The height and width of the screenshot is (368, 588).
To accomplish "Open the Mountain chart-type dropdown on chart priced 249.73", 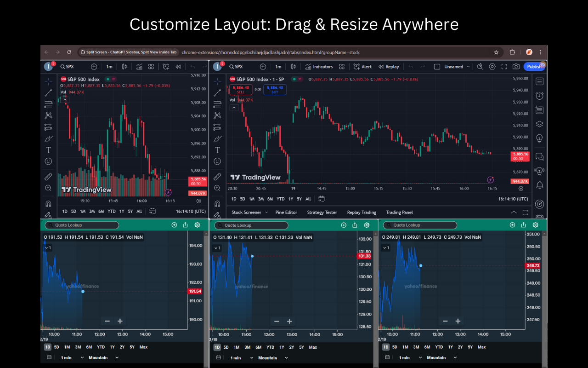I will (x=441, y=358).
